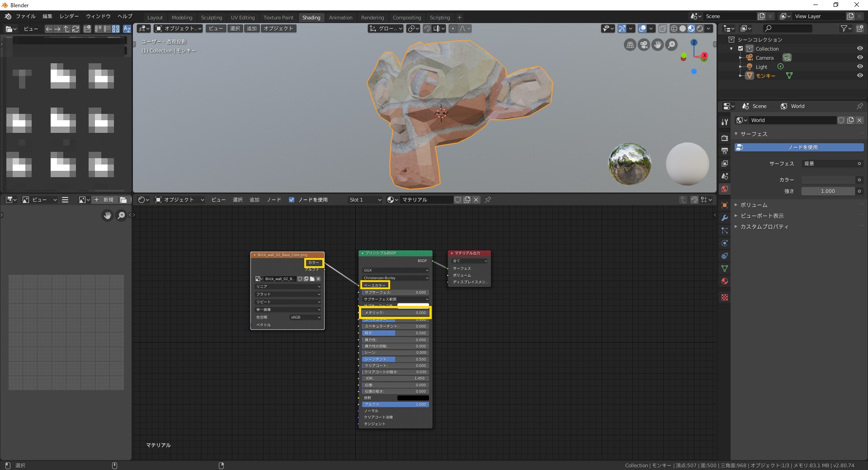Expand the ボリューム panel
Image resolution: width=868 pixels, height=470 pixels.
point(753,205)
